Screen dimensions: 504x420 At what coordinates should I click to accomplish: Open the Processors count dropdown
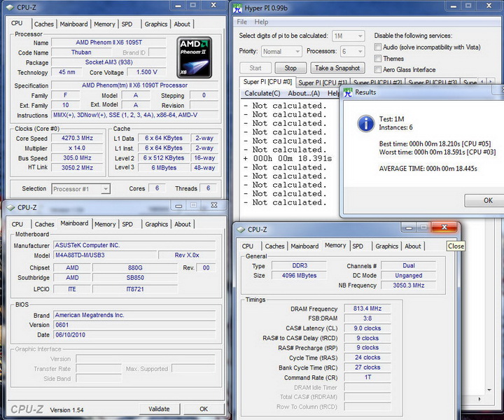(x=352, y=51)
